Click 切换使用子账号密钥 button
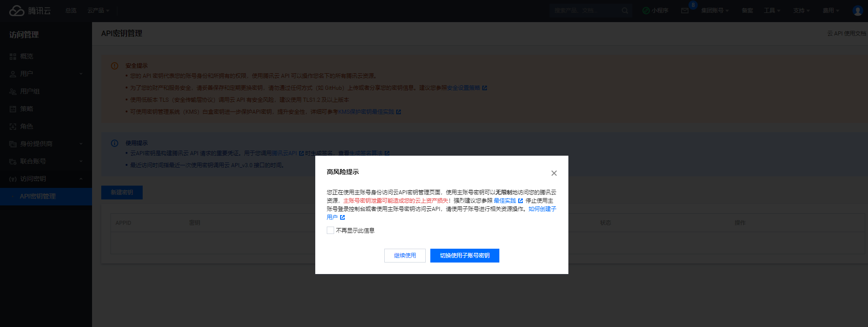The image size is (868, 327). (465, 256)
